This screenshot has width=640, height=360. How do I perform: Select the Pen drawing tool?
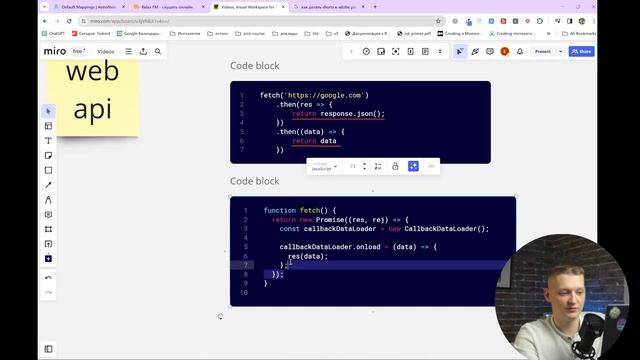tap(49, 200)
